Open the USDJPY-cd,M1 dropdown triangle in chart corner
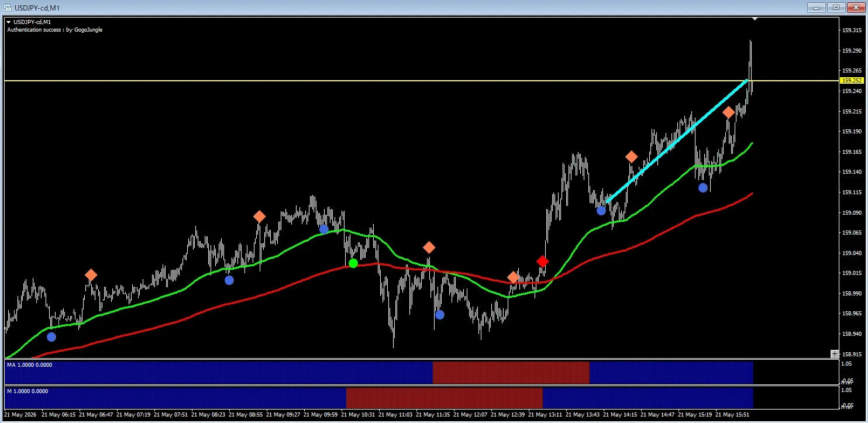Screen dimensions: 868x423 [9, 22]
